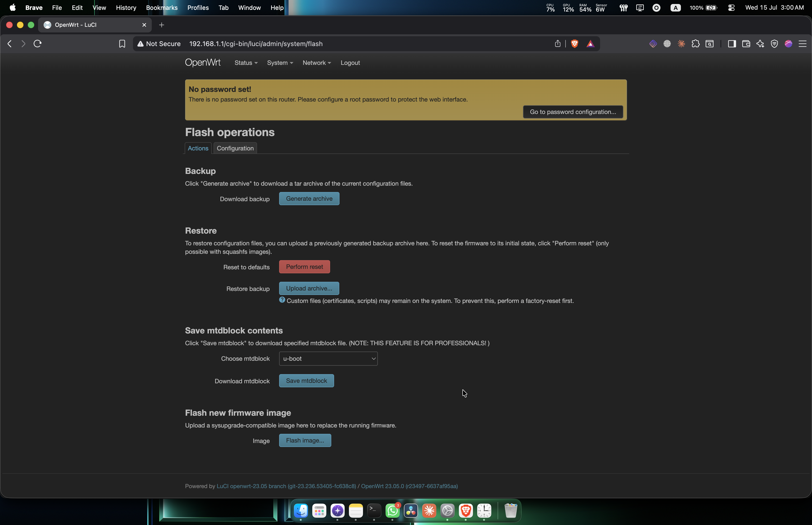Click the date and time in the menu bar
812x525 pixels.
[x=774, y=8]
